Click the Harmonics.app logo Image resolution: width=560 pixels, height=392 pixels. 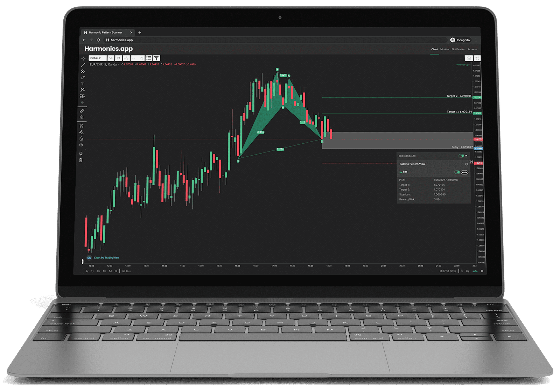(108, 49)
